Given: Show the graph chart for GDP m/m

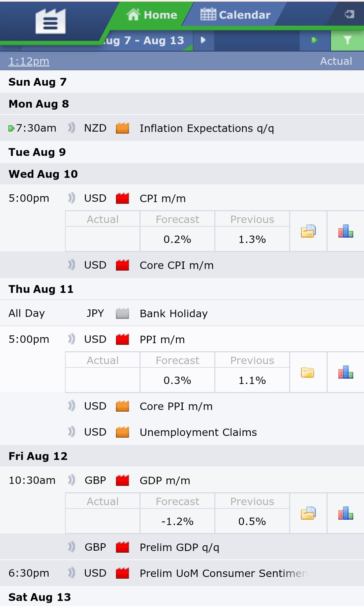Looking at the screenshot, I should point(345,514).
